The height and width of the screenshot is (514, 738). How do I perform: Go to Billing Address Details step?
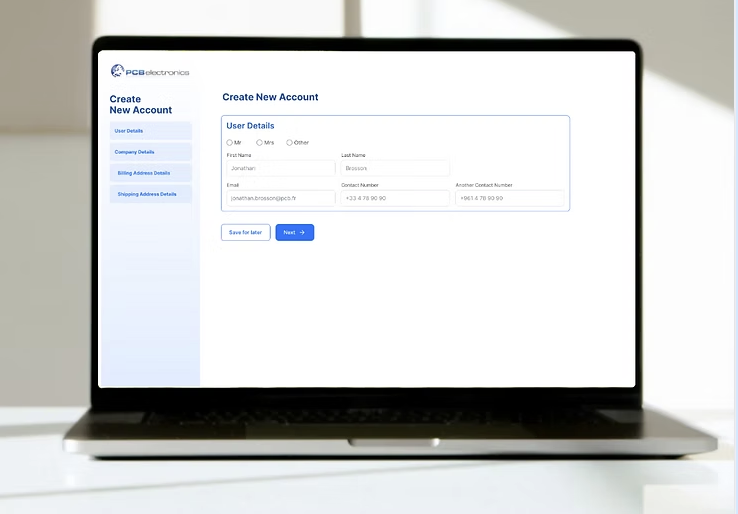(151, 173)
